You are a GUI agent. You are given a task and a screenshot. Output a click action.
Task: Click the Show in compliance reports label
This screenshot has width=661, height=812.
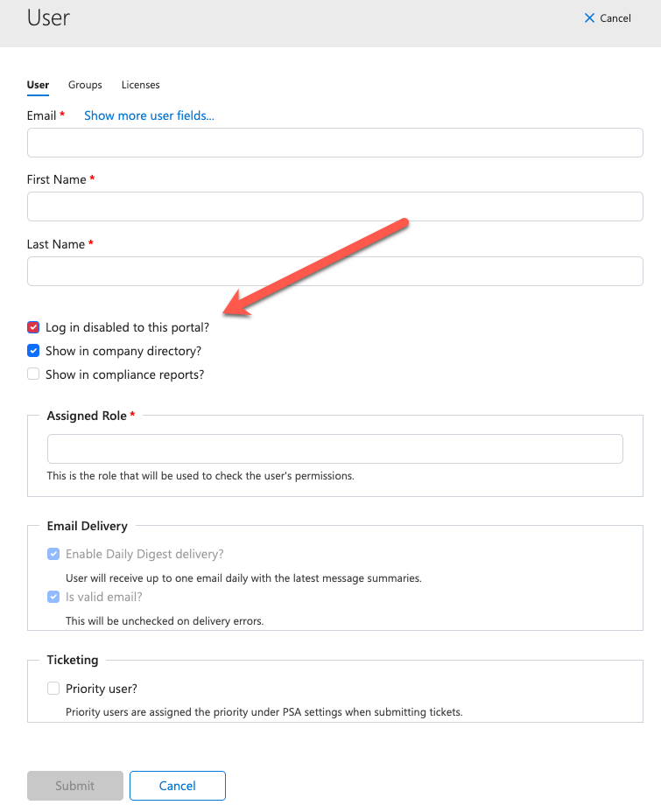point(125,374)
